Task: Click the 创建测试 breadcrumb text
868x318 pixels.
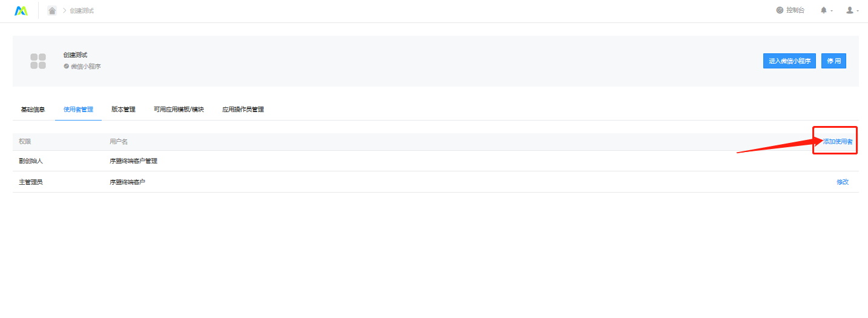Action: tap(82, 11)
